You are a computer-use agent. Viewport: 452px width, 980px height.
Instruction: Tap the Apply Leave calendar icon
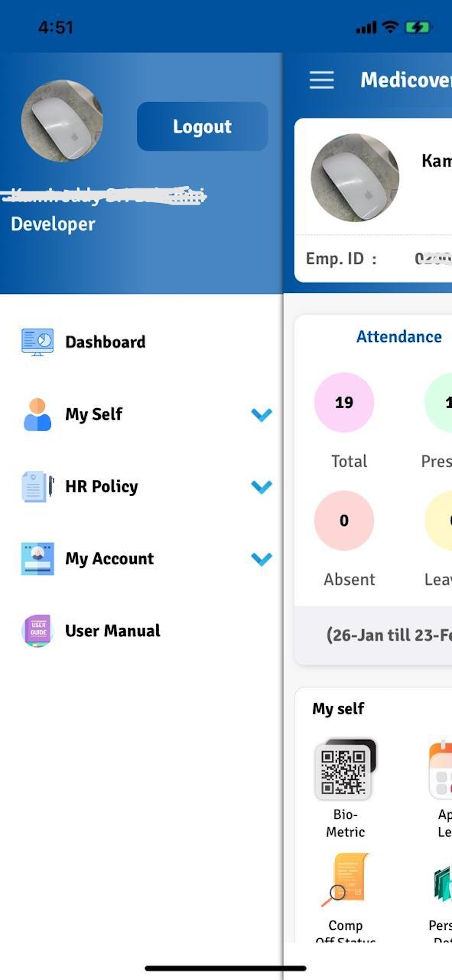coord(440,769)
